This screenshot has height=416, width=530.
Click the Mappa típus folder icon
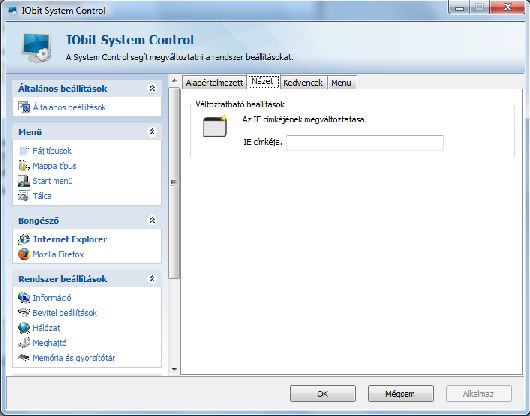[24, 166]
